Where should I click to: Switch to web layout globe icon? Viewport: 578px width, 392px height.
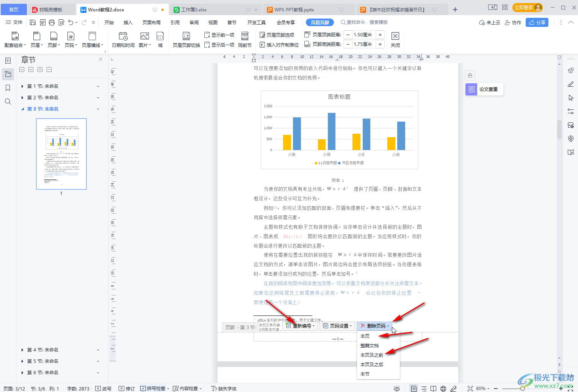tap(443, 389)
